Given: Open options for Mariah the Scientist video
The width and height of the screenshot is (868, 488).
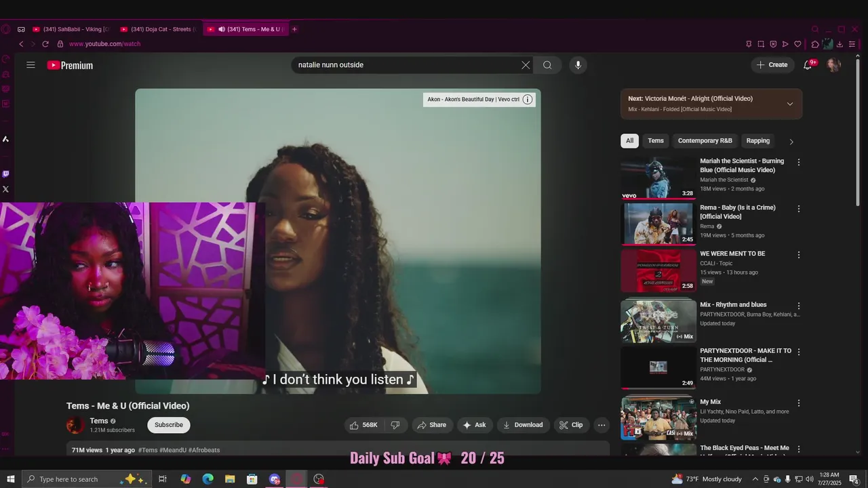Looking at the screenshot, I should point(799,162).
